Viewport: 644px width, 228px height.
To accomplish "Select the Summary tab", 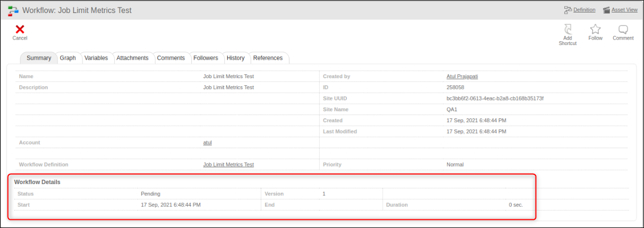I will coord(38,58).
